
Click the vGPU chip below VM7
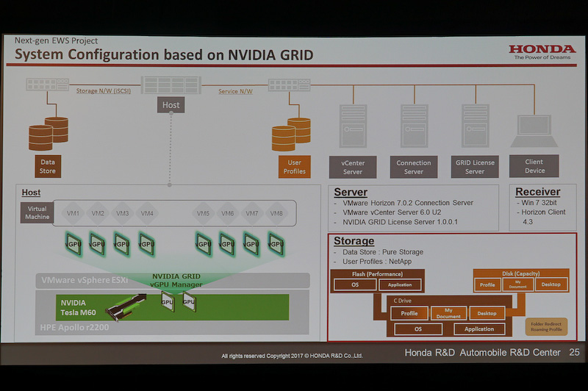pyautogui.click(x=251, y=244)
